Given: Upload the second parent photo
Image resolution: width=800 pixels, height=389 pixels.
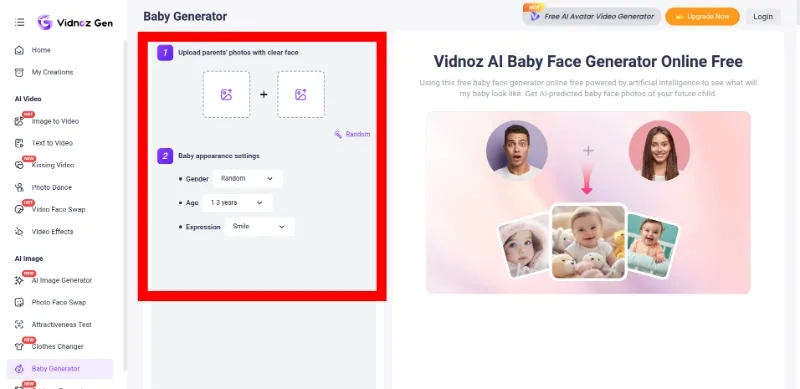Looking at the screenshot, I should [301, 94].
